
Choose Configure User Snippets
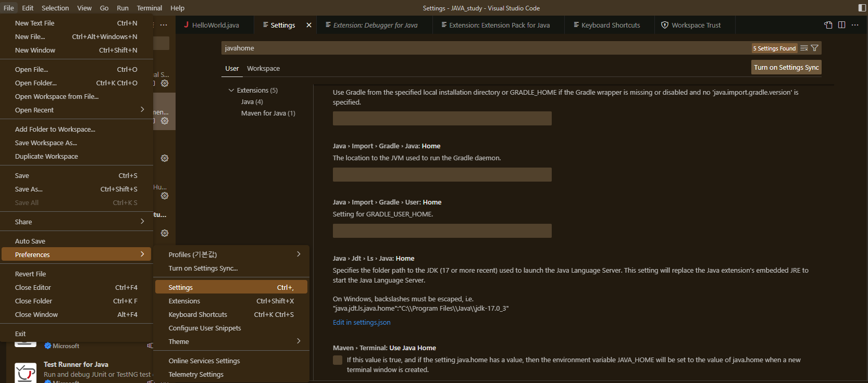[x=231, y=328]
